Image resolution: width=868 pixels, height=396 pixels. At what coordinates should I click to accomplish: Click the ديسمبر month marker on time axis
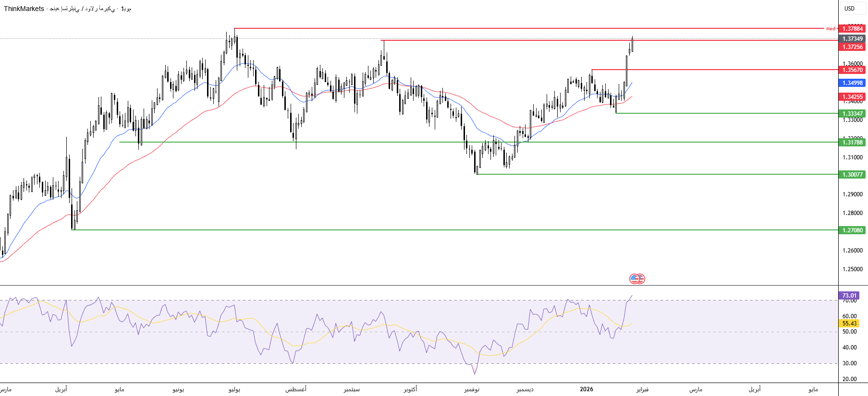[x=525, y=389]
